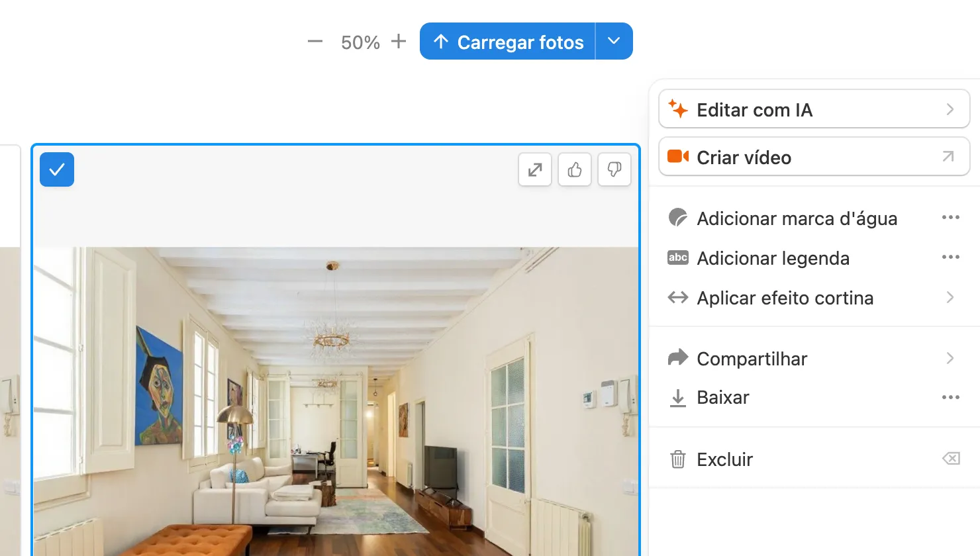Click the download arrow icon
This screenshot has width=980, height=556.
click(677, 398)
